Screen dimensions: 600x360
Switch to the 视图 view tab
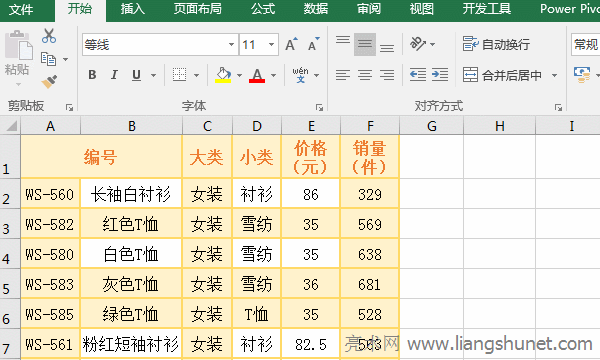pos(421,9)
